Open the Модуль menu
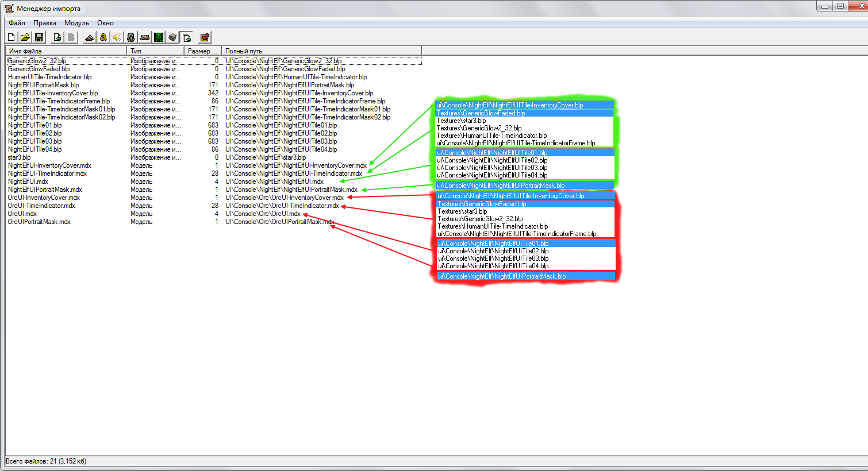The width and height of the screenshot is (868, 471). point(76,23)
